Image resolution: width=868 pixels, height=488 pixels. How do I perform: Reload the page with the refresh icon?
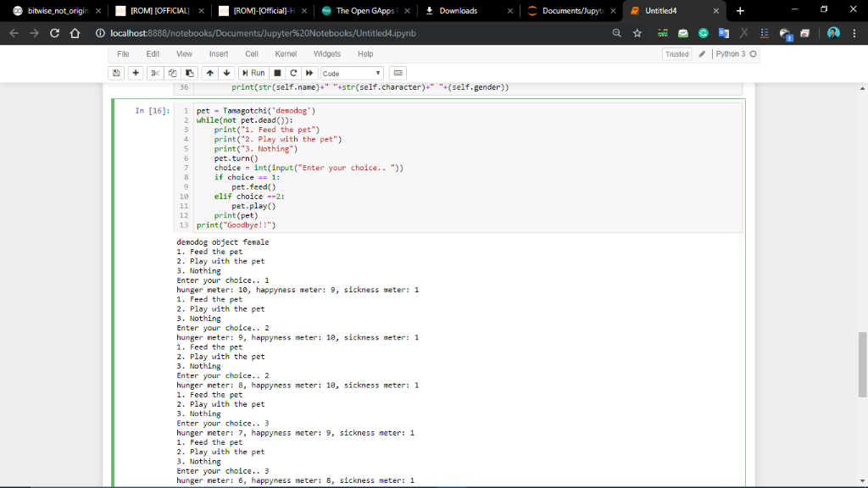[x=54, y=33]
